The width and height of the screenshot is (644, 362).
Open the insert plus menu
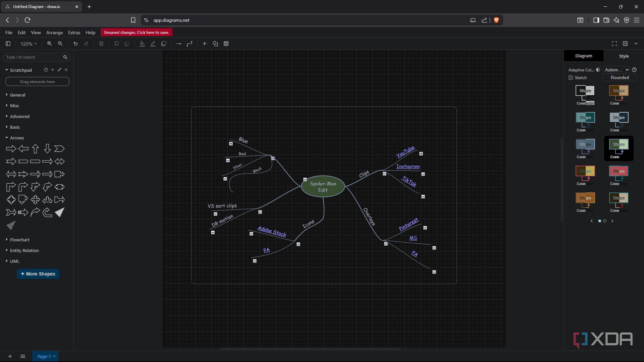tap(205, 44)
